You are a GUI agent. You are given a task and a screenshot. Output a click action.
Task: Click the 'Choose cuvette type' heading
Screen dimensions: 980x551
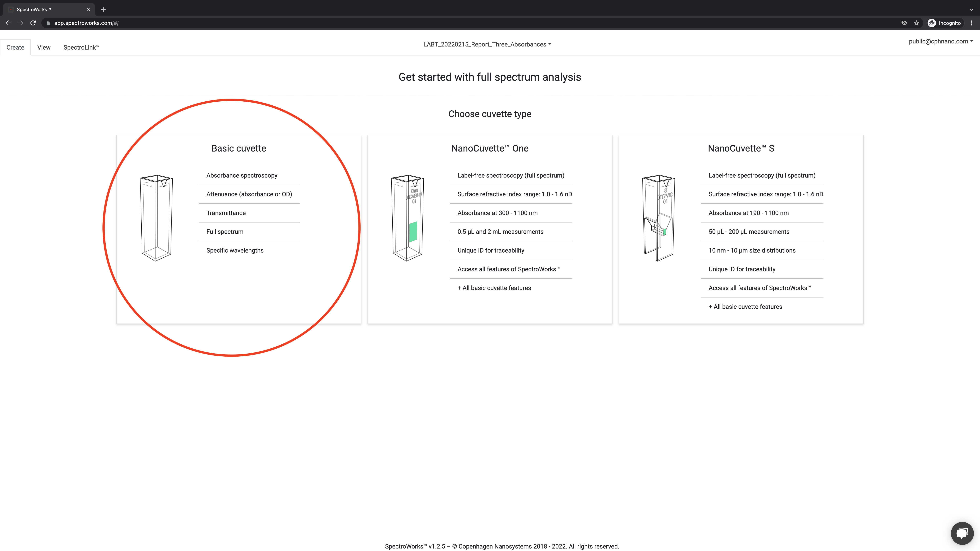490,114
